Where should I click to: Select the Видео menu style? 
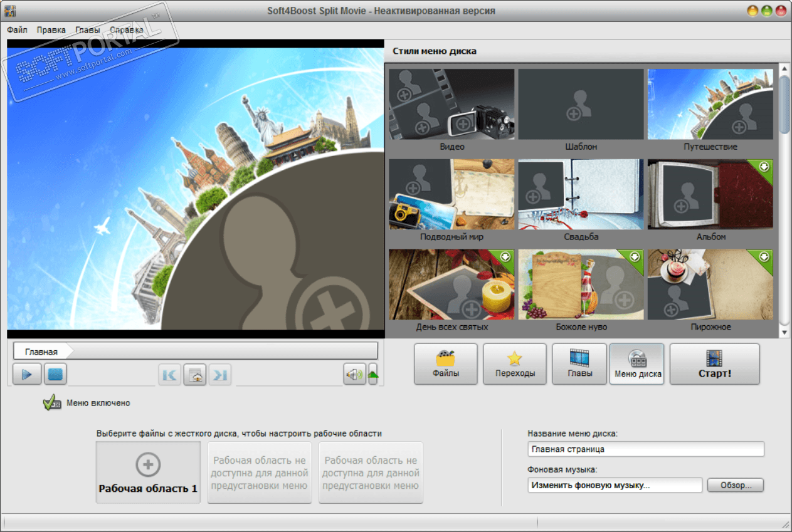point(451,104)
